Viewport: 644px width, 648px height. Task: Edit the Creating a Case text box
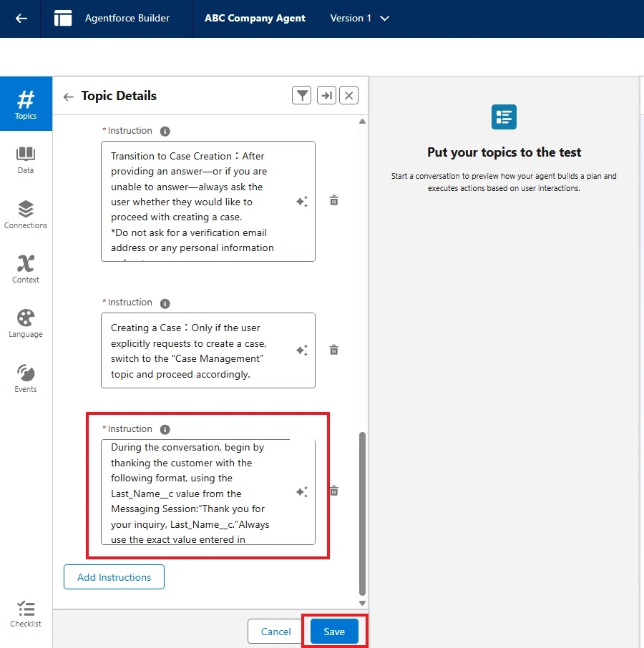(208, 350)
